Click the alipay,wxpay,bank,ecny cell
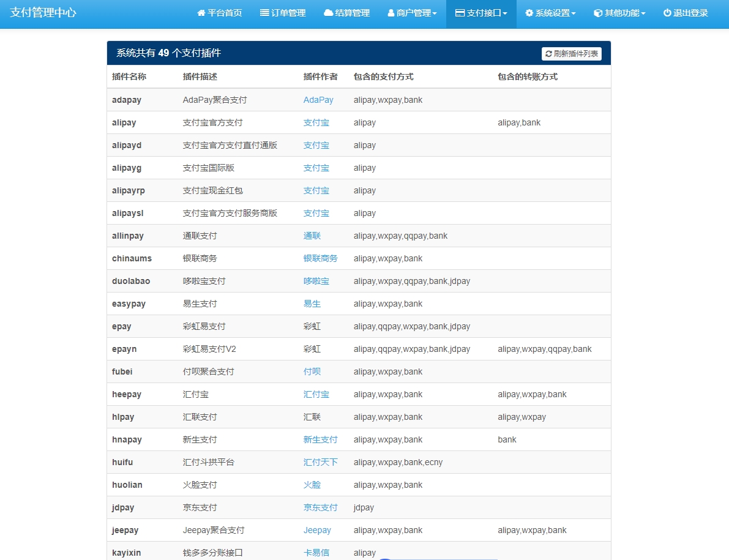Screen dimensions: 729x560 coord(398,463)
